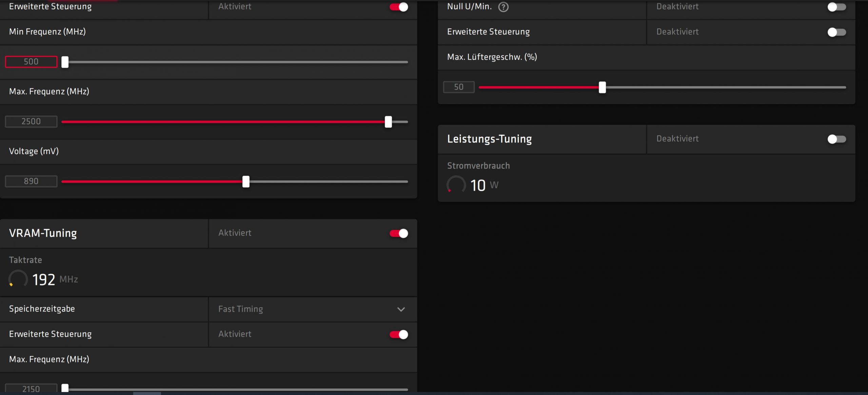Click the Voltage slider handle
The width and height of the screenshot is (868, 395).
pyautogui.click(x=246, y=181)
